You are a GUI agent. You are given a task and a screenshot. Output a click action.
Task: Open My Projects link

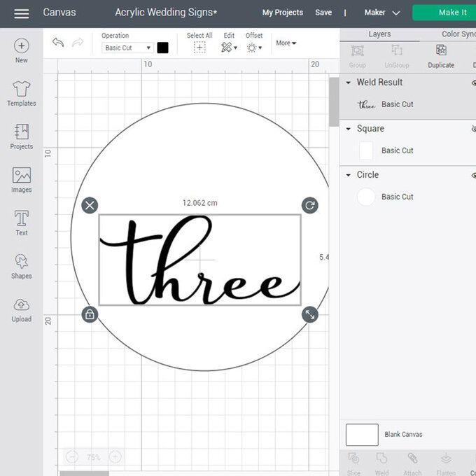pyautogui.click(x=282, y=13)
